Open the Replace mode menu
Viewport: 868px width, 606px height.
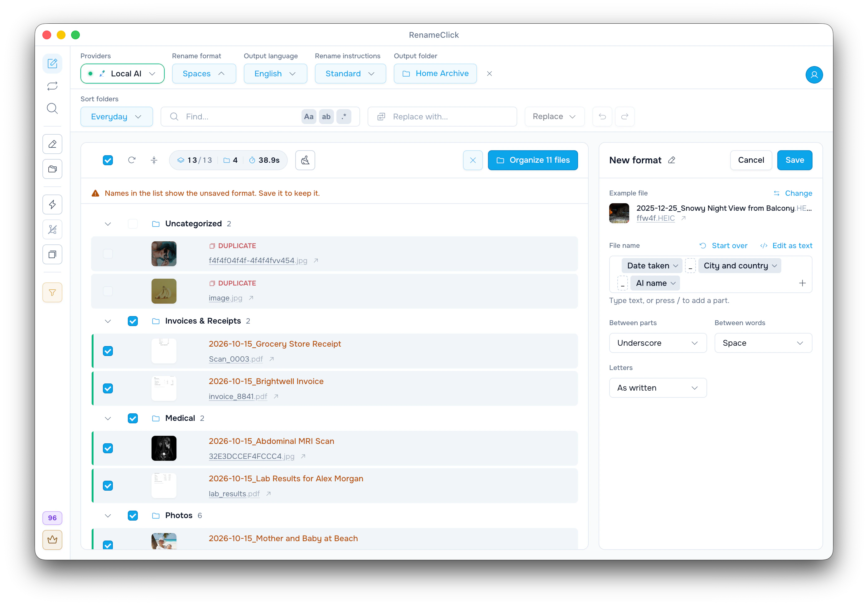point(554,117)
